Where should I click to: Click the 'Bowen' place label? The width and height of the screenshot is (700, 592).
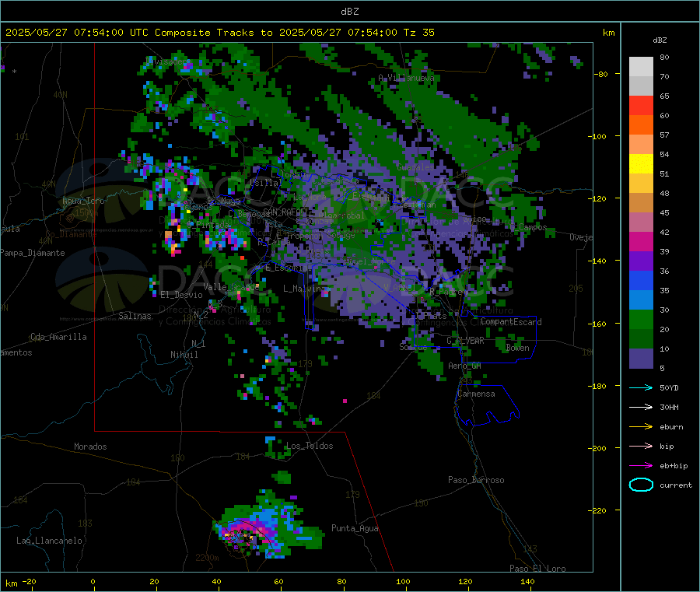pyautogui.click(x=518, y=347)
